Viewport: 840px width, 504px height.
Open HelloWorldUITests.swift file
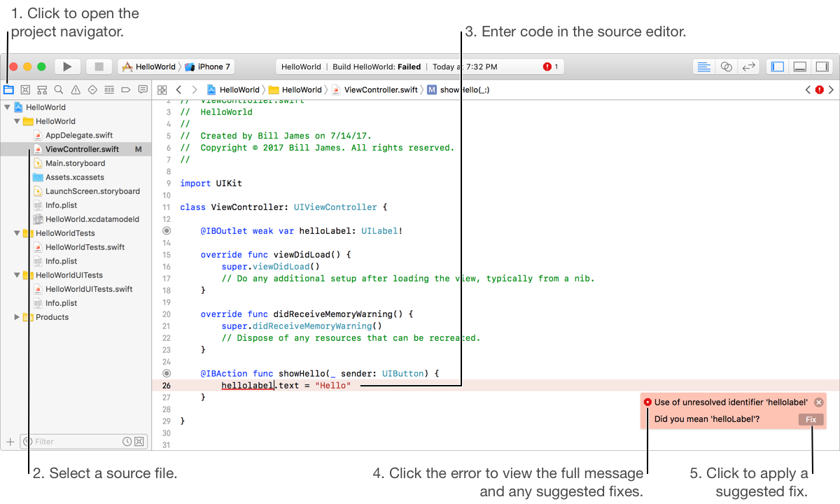click(88, 289)
